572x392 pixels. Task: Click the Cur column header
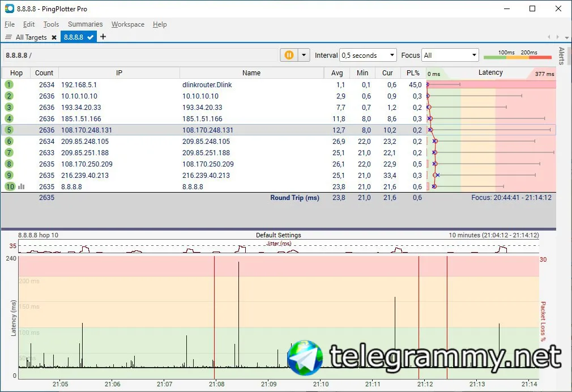387,73
